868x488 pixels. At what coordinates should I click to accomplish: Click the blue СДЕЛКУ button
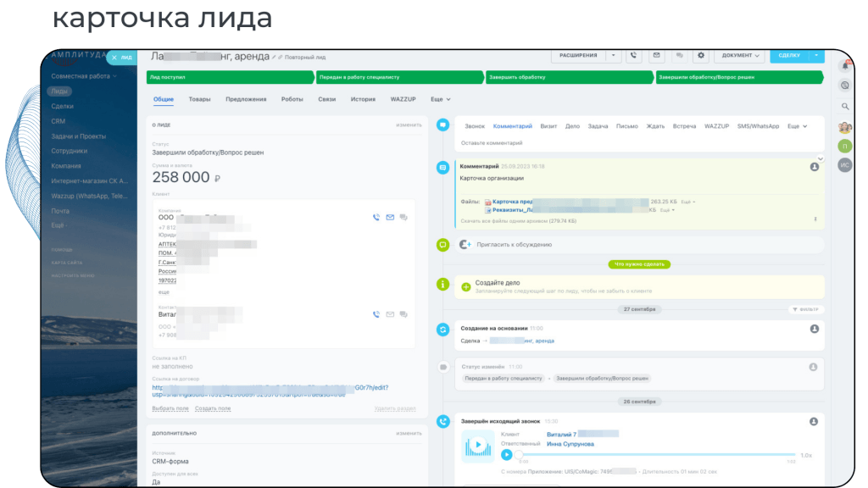(789, 55)
